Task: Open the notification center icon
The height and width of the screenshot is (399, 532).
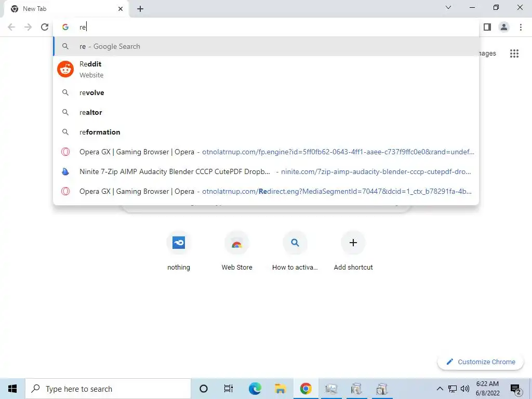Action: coord(516,389)
